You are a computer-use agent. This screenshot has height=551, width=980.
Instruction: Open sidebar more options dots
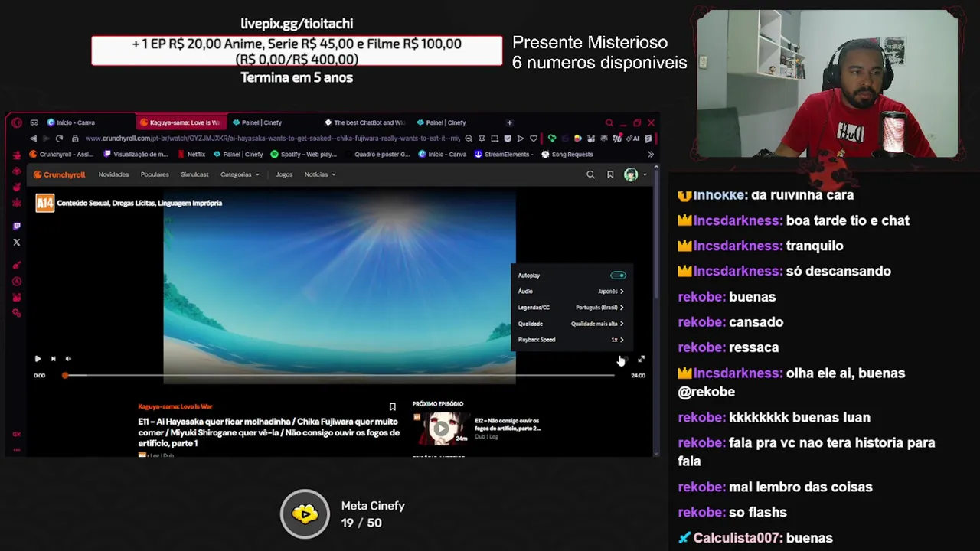tap(17, 450)
